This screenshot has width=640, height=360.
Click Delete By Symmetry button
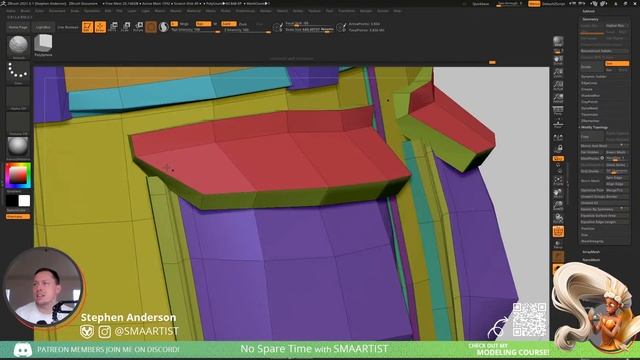pos(604,209)
